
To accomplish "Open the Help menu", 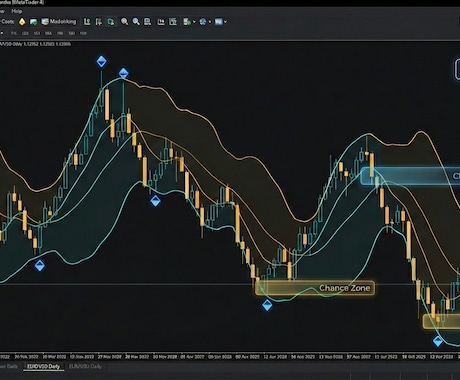I will [16, 11].
